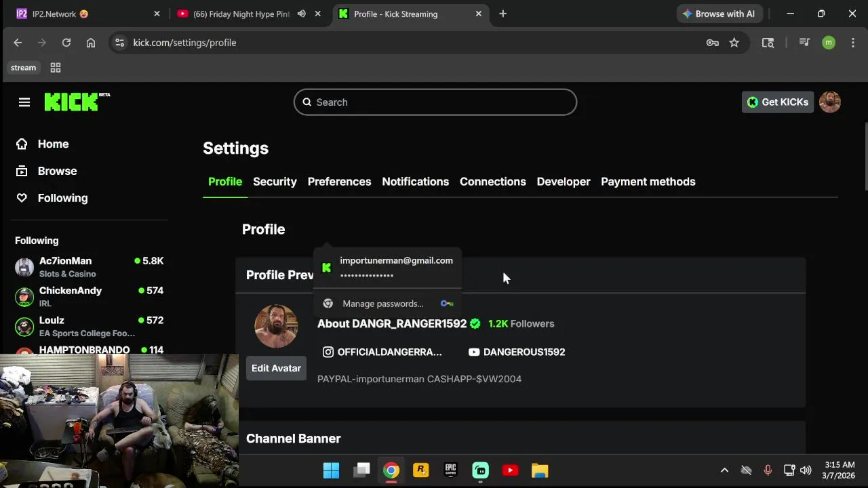Open HAMPTONBRANDO channel in Following list
868x488 pixels.
coord(89,350)
